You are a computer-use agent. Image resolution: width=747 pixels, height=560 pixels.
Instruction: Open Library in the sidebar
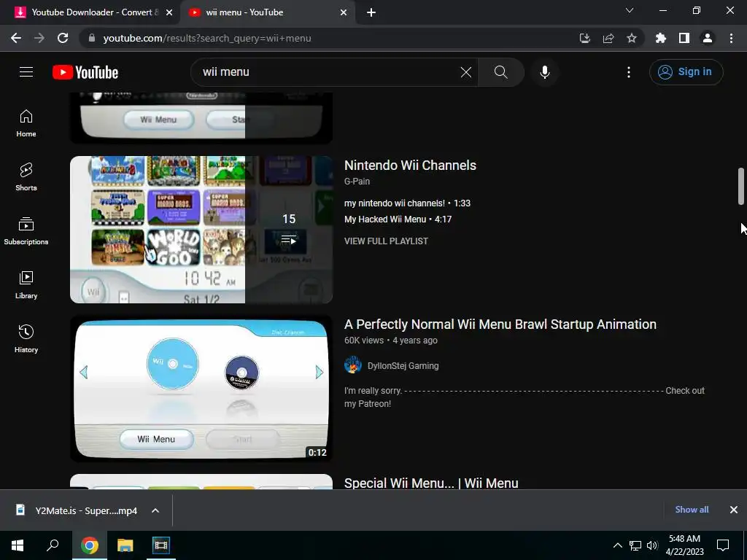coord(26,285)
